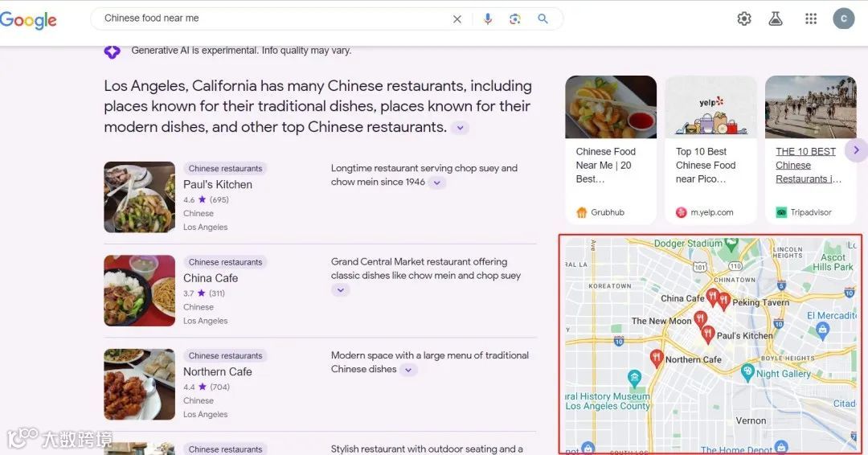Click Paul's Kitchen Chinese restaurants tag
This screenshot has height=455, width=868.
pyautogui.click(x=225, y=168)
